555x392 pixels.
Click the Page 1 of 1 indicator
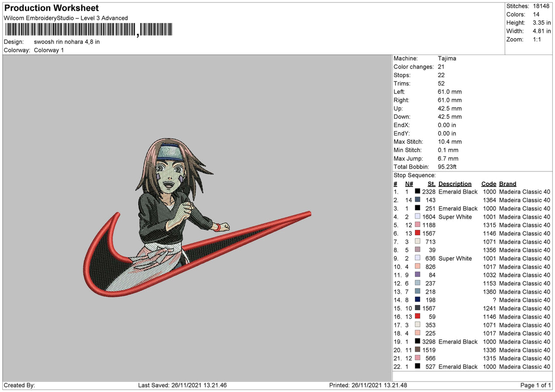tap(536, 385)
